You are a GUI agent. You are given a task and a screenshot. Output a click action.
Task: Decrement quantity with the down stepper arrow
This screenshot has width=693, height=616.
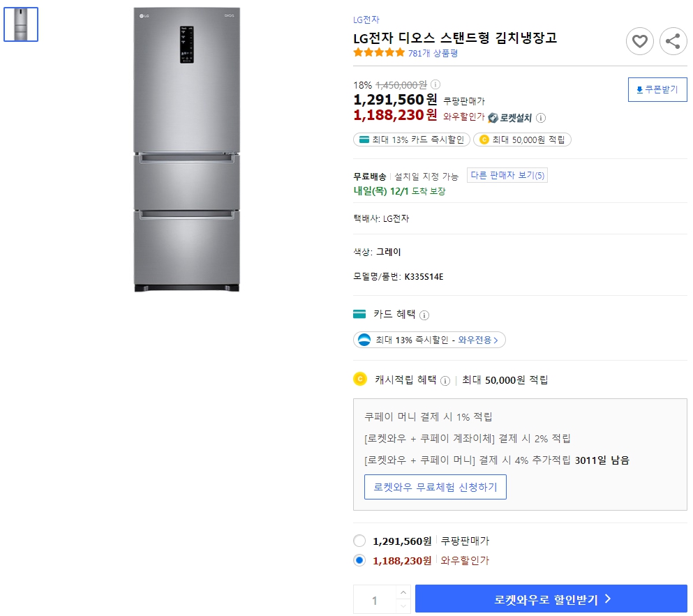coord(403,604)
